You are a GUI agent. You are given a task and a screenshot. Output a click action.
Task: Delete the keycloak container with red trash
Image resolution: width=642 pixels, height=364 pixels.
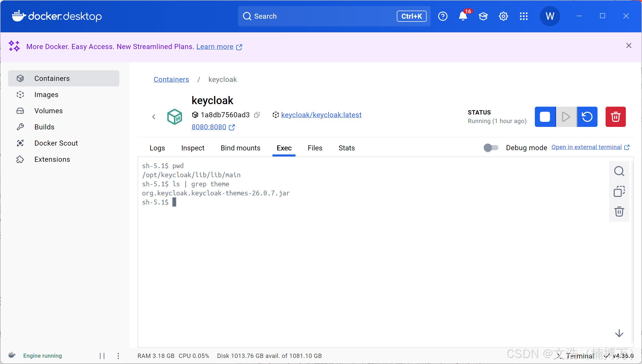point(615,117)
